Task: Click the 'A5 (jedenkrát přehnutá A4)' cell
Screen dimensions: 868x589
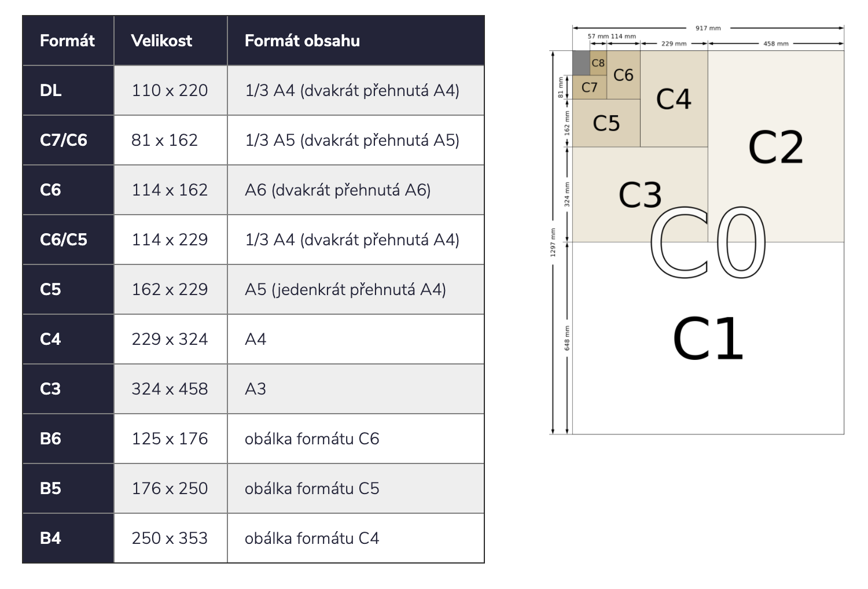Action: tap(345, 289)
